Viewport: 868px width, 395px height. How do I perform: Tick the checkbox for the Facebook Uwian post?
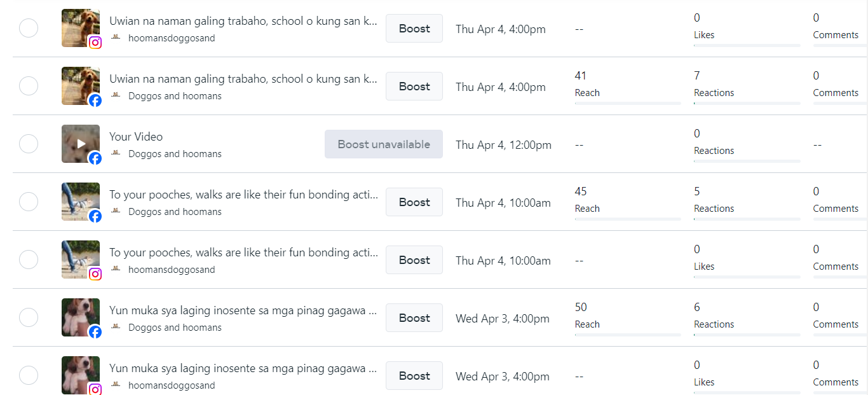[29, 86]
